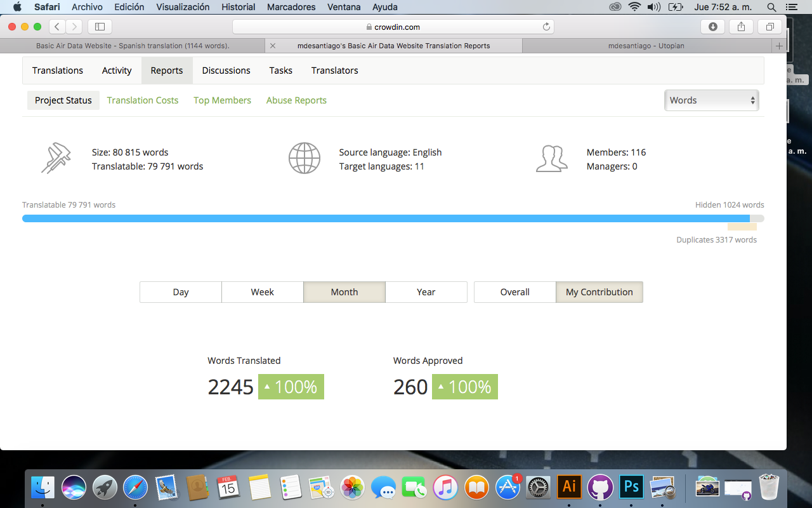Set report period to Week
The width and height of the screenshot is (812, 508).
pos(263,292)
